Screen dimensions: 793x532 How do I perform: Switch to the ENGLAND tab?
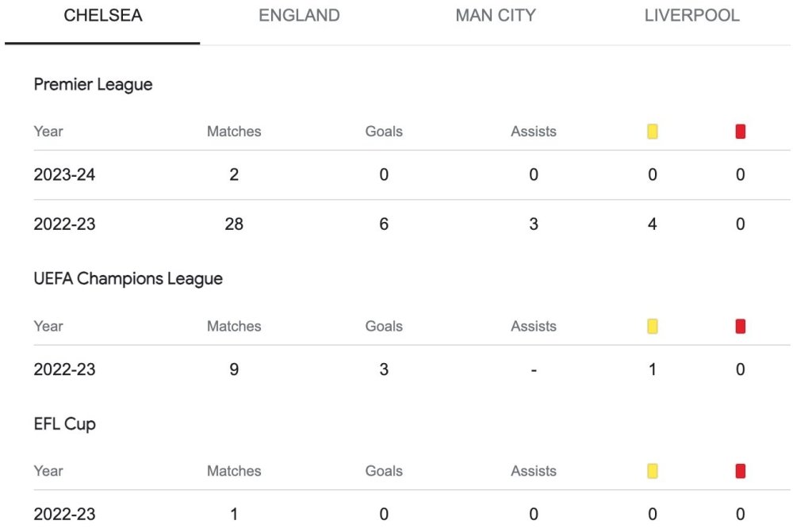299,16
